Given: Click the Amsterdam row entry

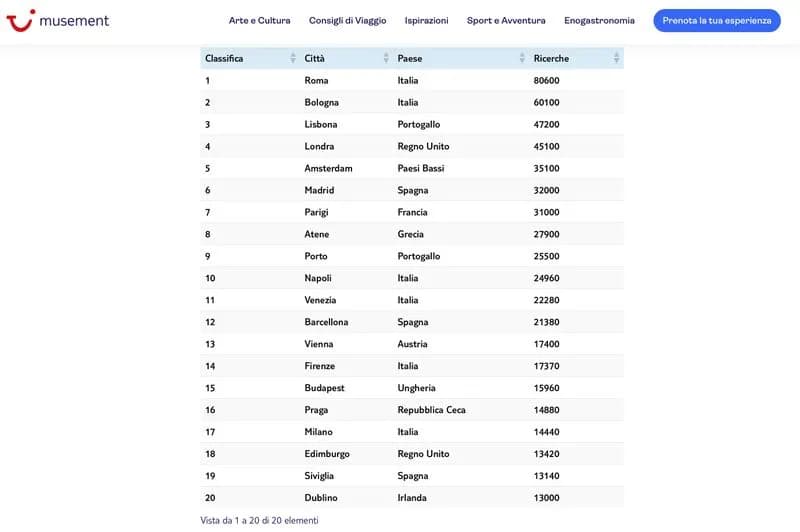Looking at the screenshot, I should click(328, 169).
